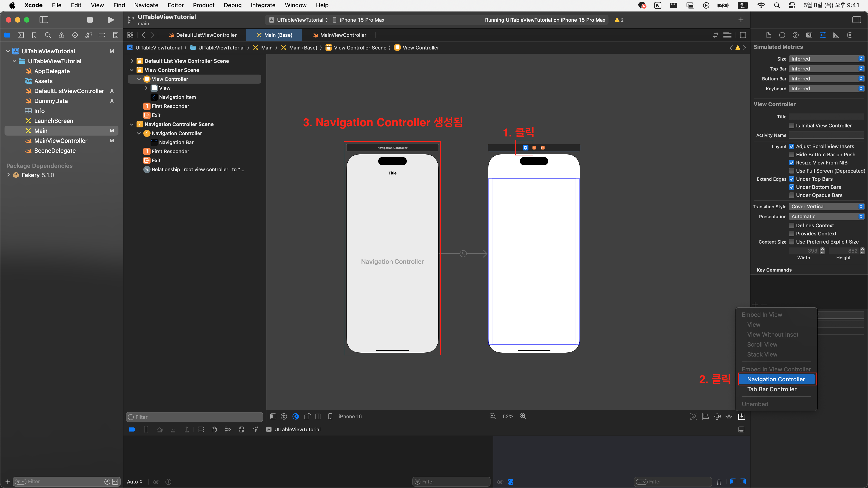Toggle the right inspector panel

coord(856,20)
